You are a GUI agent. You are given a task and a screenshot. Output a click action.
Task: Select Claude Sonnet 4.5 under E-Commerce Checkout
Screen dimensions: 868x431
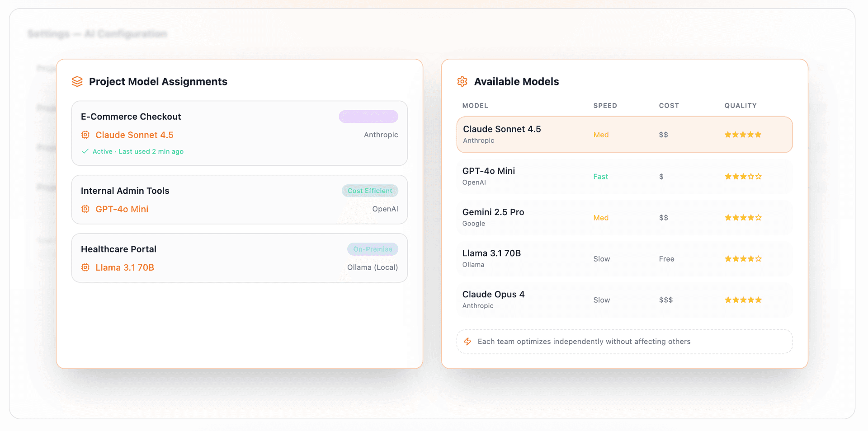(134, 135)
